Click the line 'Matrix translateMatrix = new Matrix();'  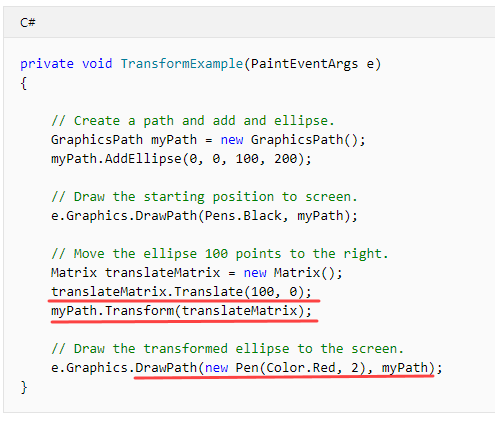pos(196,273)
